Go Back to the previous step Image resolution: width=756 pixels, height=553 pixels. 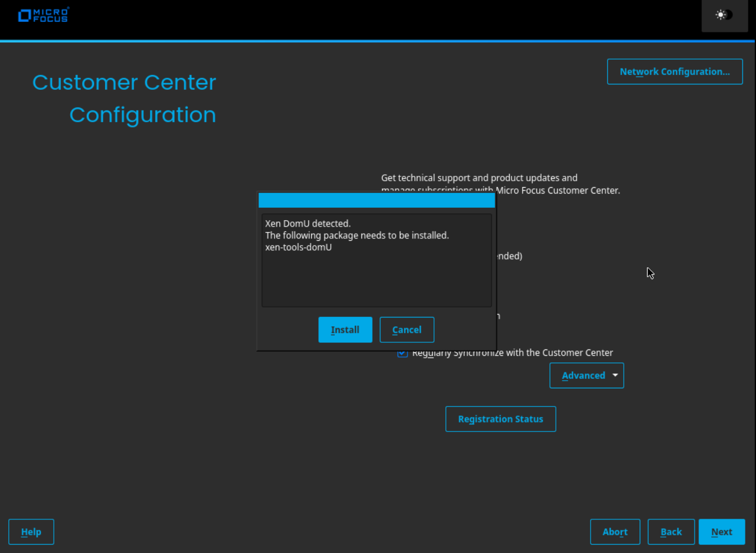(671, 532)
